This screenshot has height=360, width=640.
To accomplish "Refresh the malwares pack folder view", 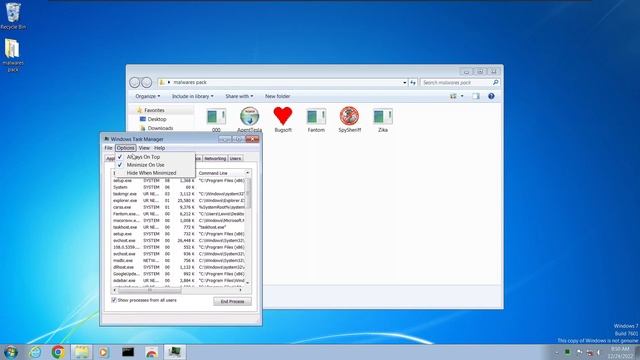I will pyautogui.click(x=413, y=82).
